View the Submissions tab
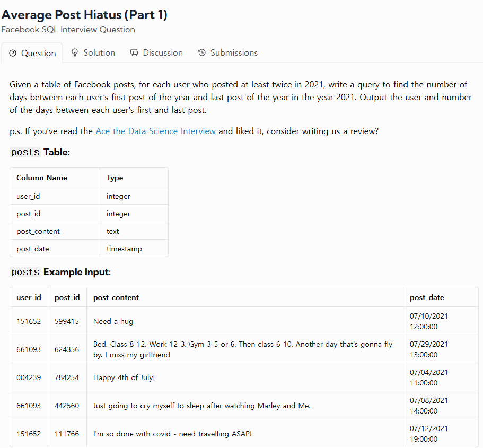Image resolution: width=483 pixels, height=448 pixels. 227,52
